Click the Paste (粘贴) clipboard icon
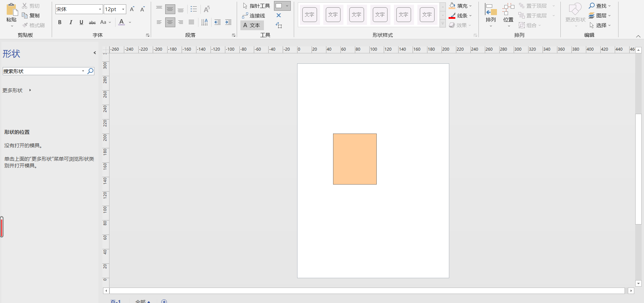The height and width of the screenshot is (303, 644). click(11, 9)
